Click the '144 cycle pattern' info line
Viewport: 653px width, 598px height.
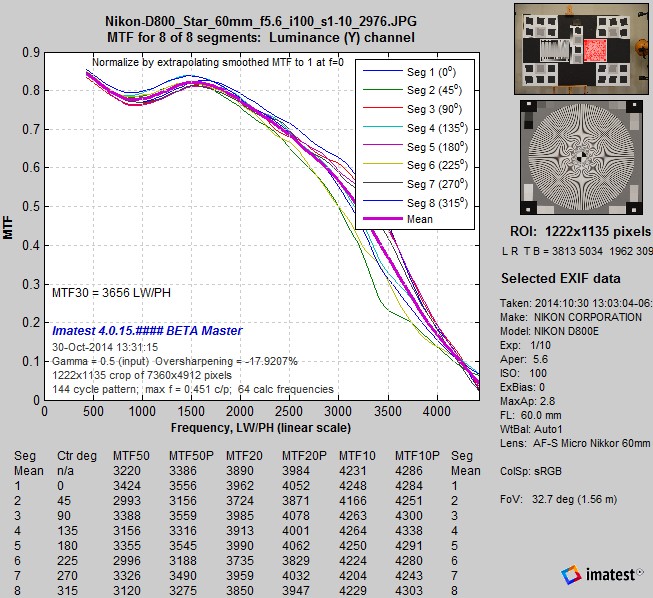click(x=193, y=389)
